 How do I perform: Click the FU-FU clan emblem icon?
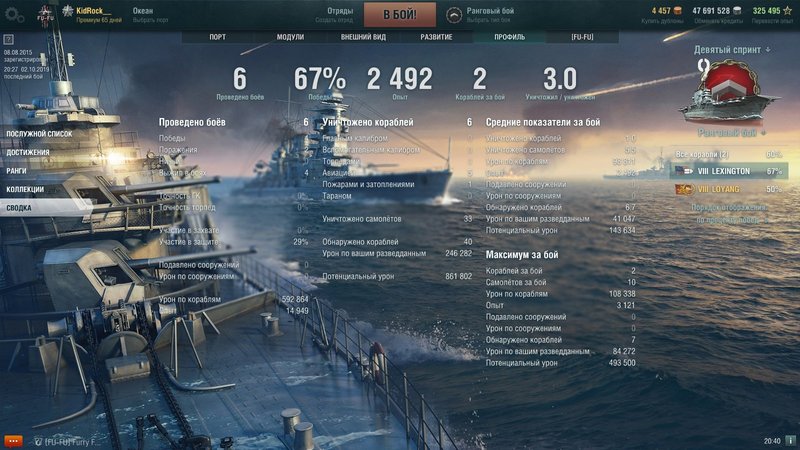pos(45,15)
